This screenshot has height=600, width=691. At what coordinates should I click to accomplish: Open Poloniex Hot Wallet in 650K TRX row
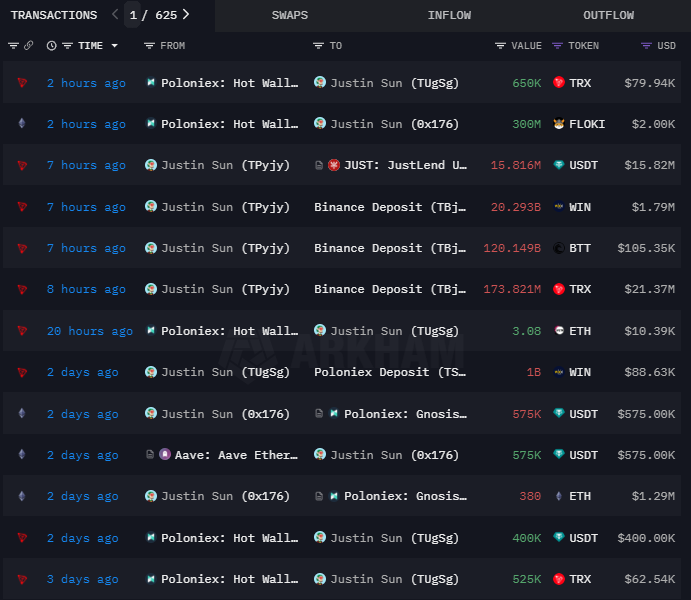click(229, 83)
